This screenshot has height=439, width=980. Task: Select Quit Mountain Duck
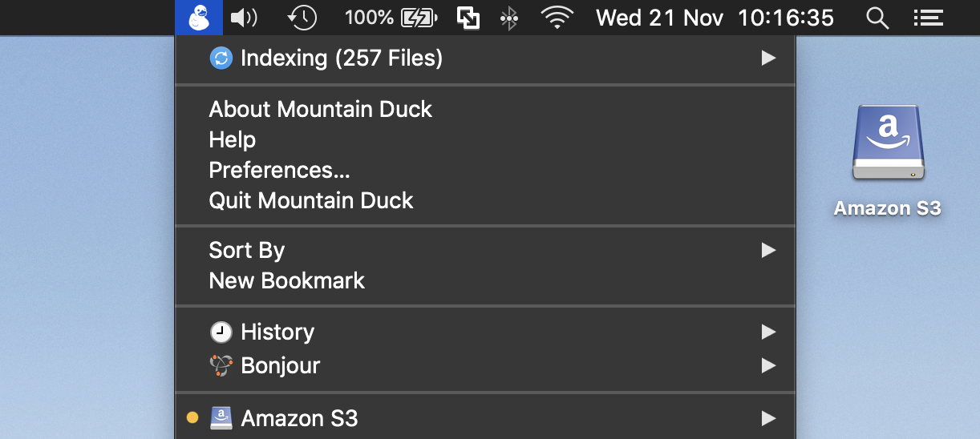[311, 200]
